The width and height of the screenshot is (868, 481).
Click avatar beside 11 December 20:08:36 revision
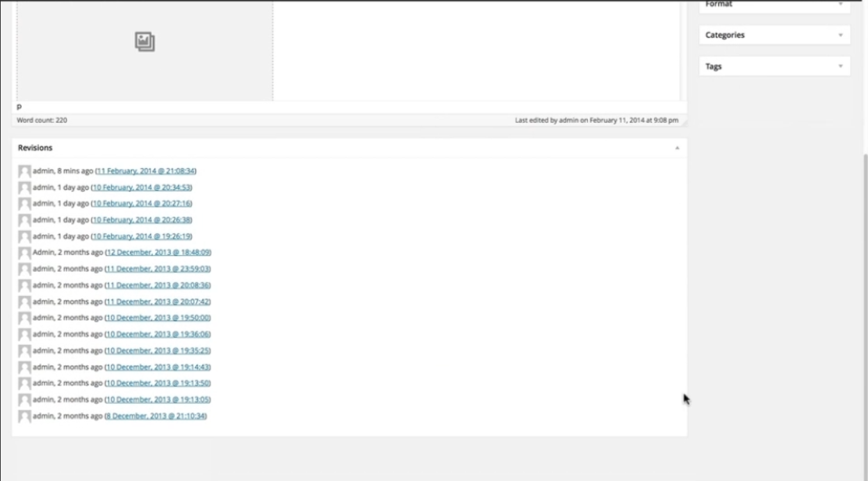pyautogui.click(x=25, y=286)
